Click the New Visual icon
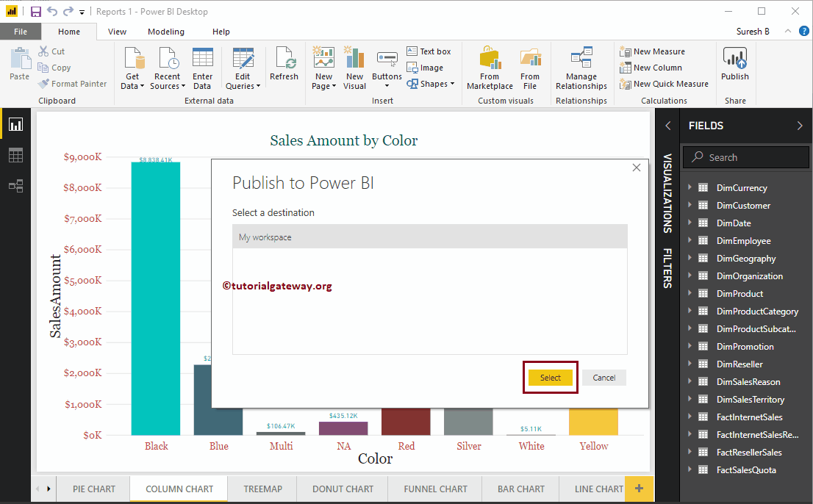This screenshot has height=504, width=813. (354, 57)
